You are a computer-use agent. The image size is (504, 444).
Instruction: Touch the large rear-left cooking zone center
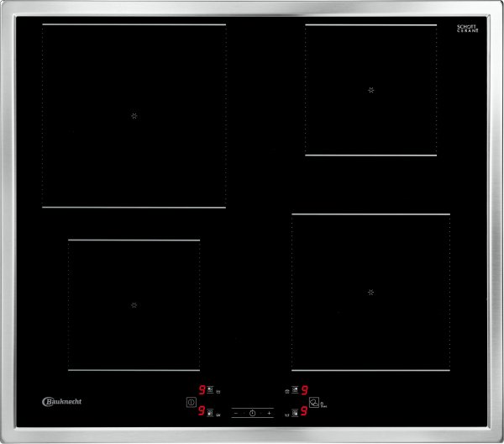[x=134, y=115]
